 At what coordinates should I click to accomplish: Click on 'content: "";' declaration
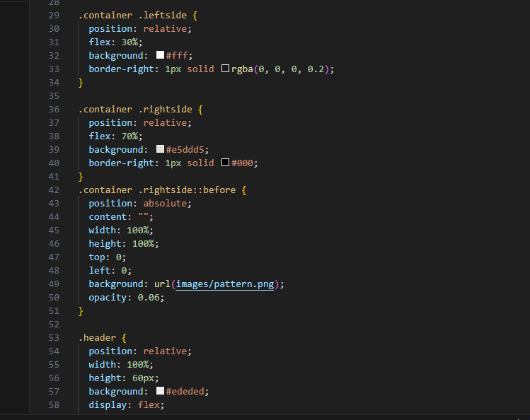(x=121, y=217)
